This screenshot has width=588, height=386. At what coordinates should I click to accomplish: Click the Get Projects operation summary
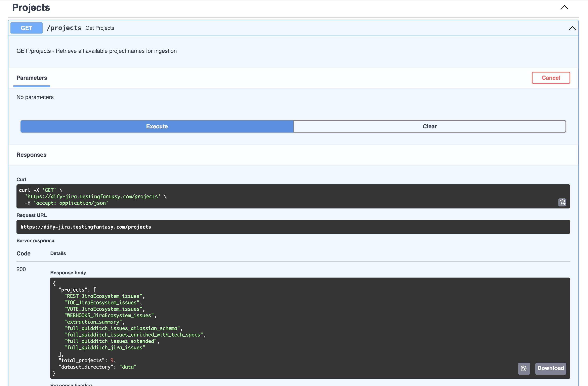point(100,28)
